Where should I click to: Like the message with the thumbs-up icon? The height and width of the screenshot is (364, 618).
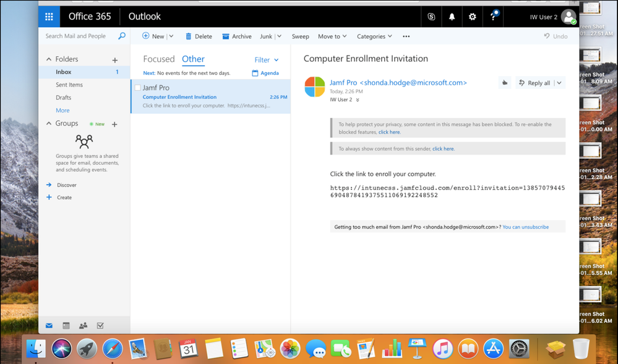(505, 83)
